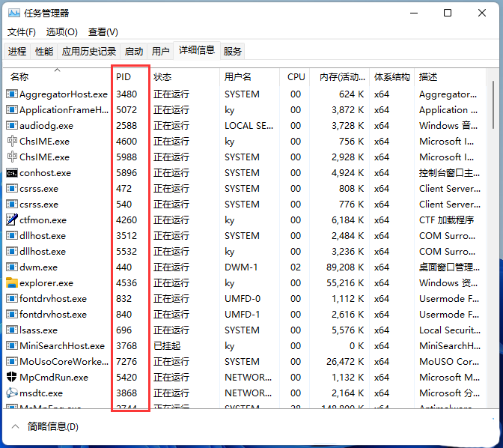Click the 控制台窗口主... description cell

pos(449,173)
